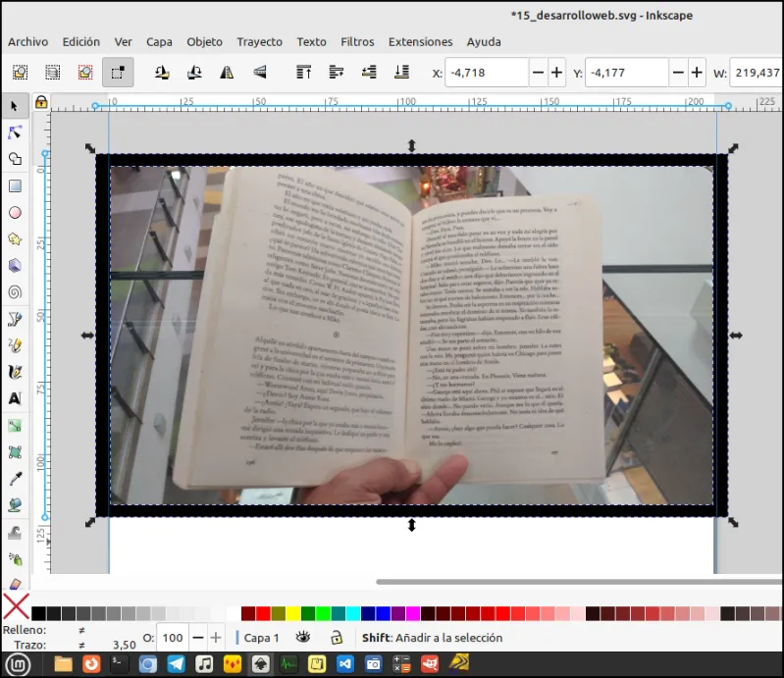The width and height of the screenshot is (784, 678).
Task: Pick the Circle/Ellipse tool
Action: [15, 213]
